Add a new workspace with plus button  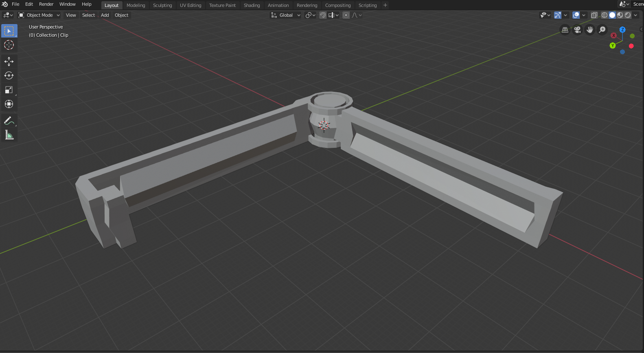(x=385, y=5)
